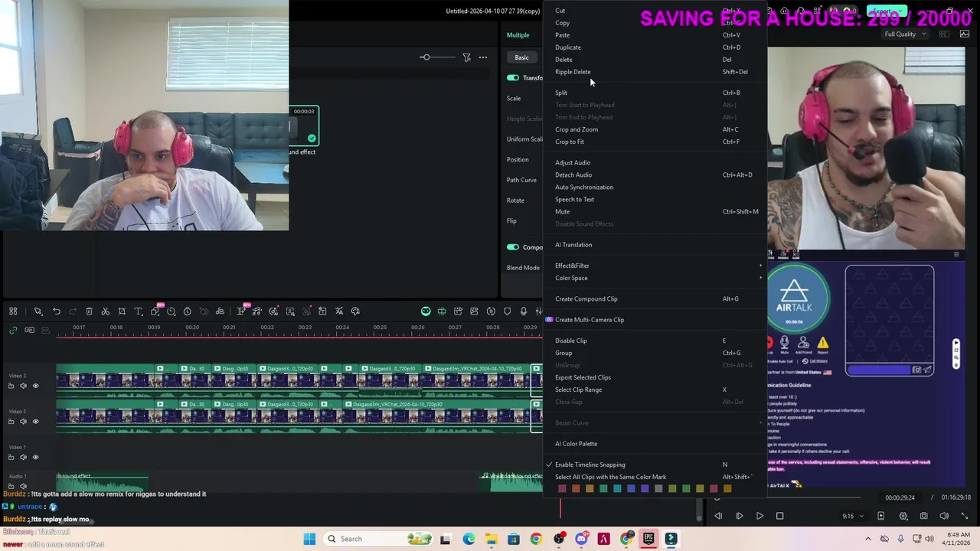Open the Full Quality dropdown
980x551 pixels.
(x=905, y=34)
